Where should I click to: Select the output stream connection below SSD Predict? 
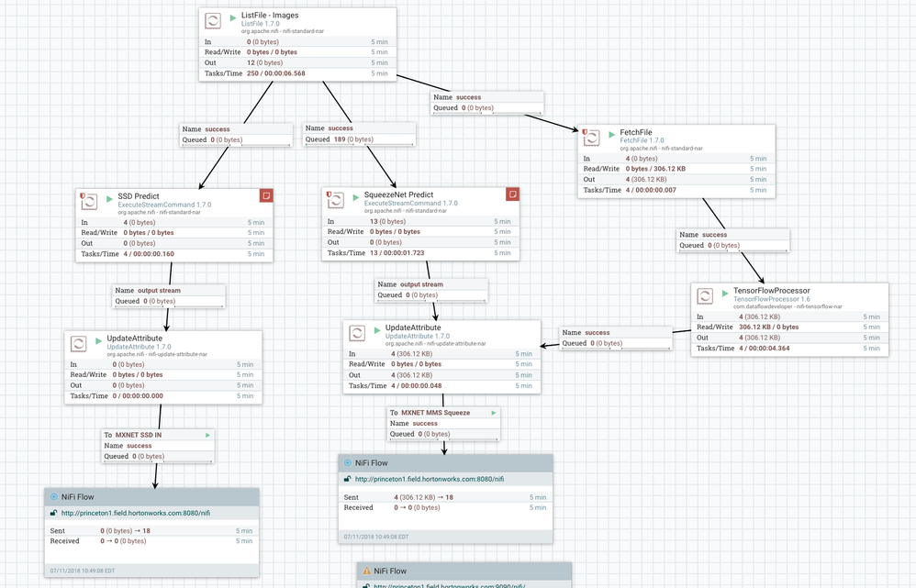point(169,296)
